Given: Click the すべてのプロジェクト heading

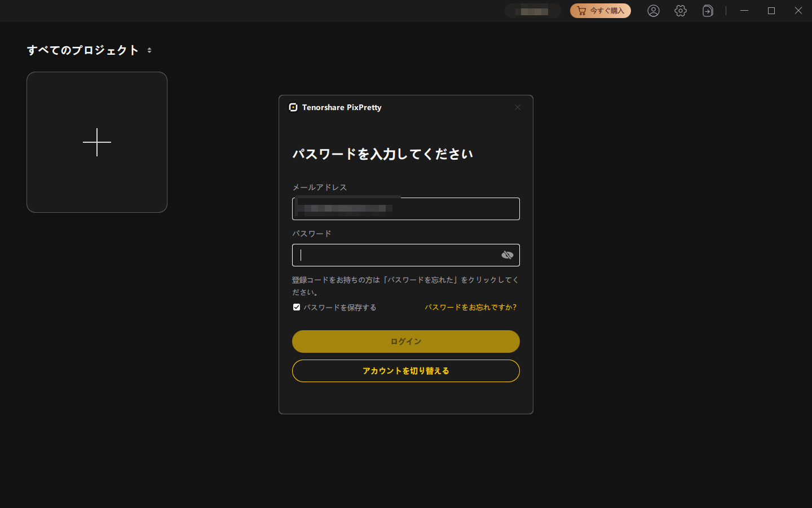Looking at the screenshot, I should [83, 50].
